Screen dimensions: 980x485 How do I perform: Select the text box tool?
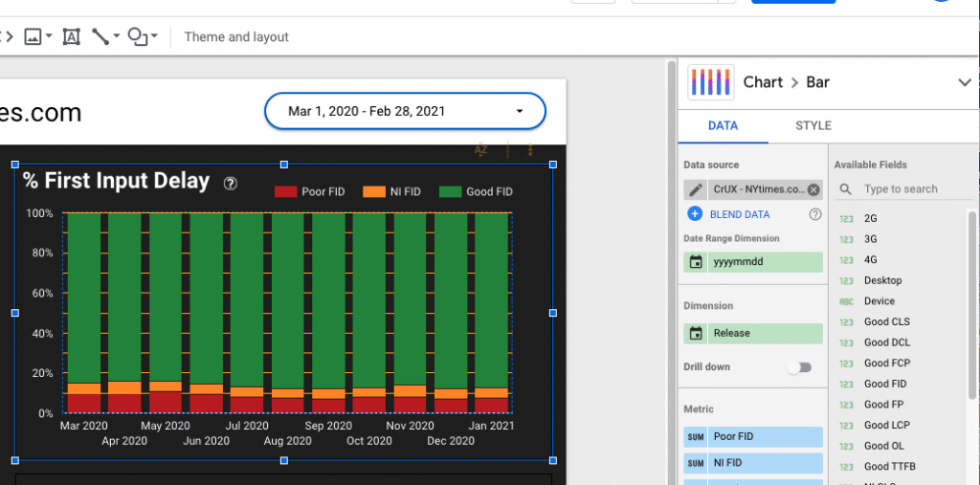[x=72, y=37]
